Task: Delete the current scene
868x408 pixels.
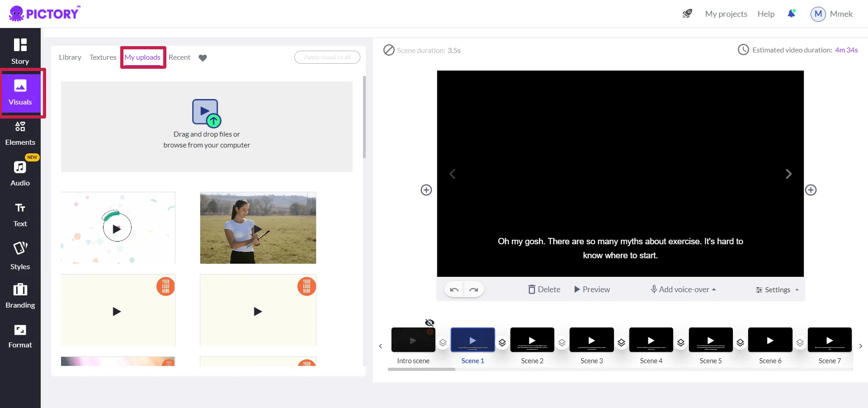Action: tap(544, 289)
